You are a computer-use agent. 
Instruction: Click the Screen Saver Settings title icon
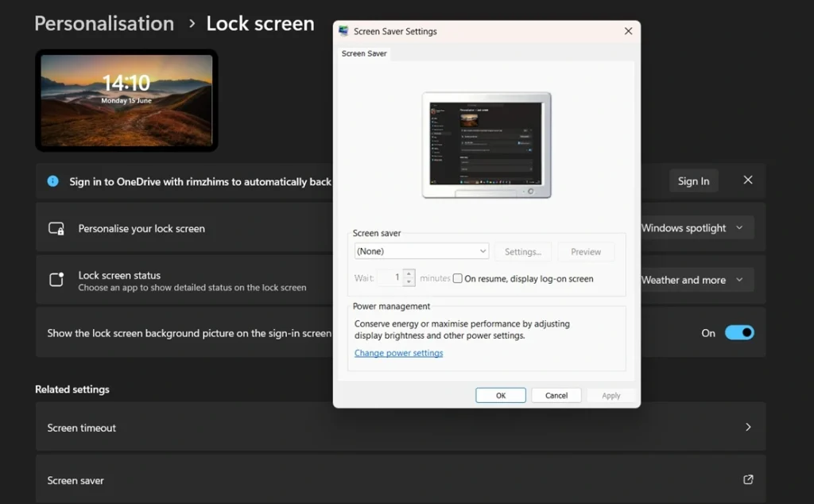coord(343,31)
